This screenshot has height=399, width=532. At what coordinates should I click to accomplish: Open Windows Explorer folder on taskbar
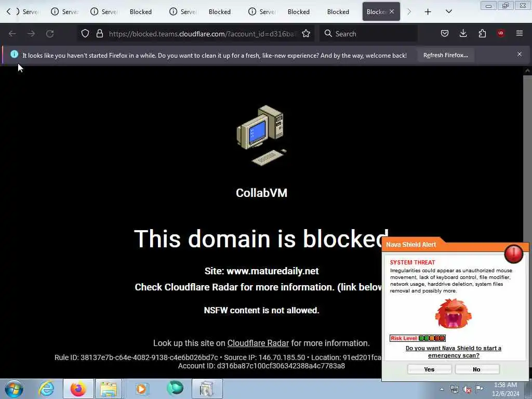pyautogui.click(x=109, y=389)
